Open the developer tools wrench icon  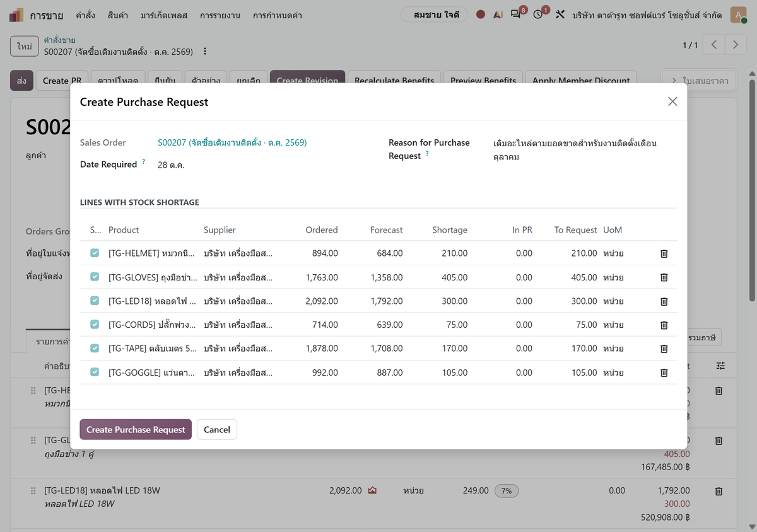point(560,14)
